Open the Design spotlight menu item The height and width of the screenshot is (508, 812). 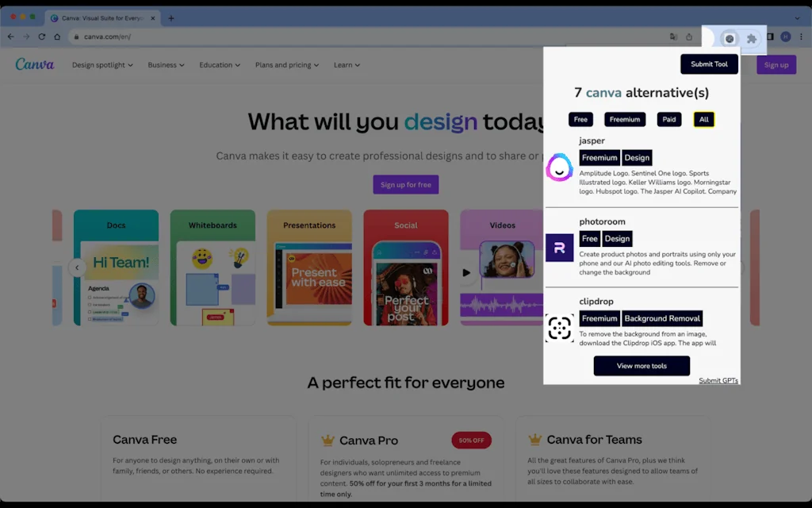pyautogui.click(x=101, y=64)
